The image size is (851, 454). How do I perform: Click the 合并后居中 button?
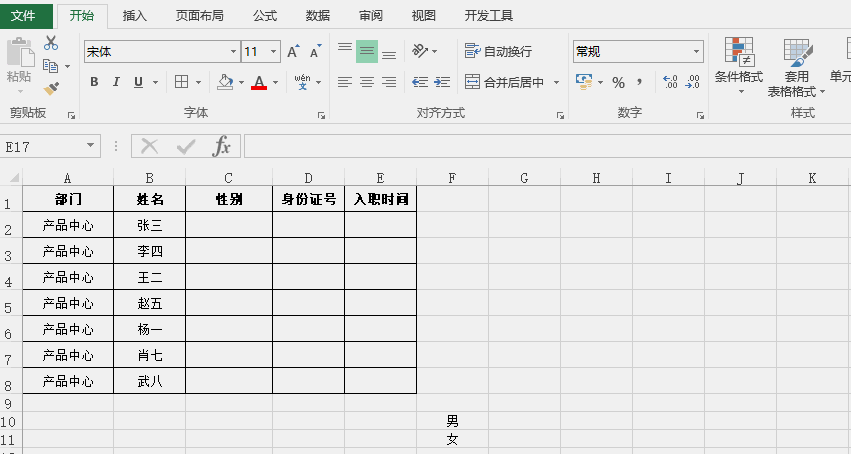click(505, 82)
